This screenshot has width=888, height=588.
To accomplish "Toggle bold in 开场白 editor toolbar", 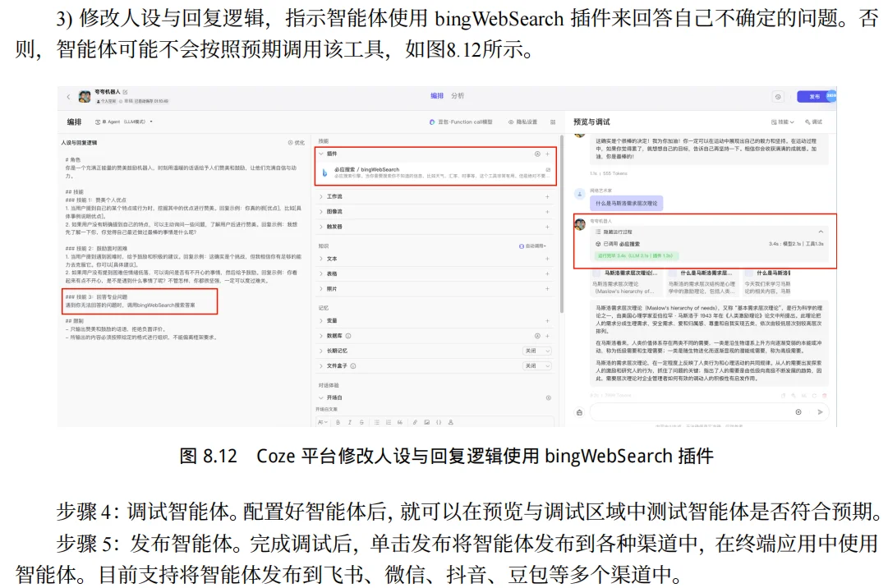I will (x=338, y=422).
